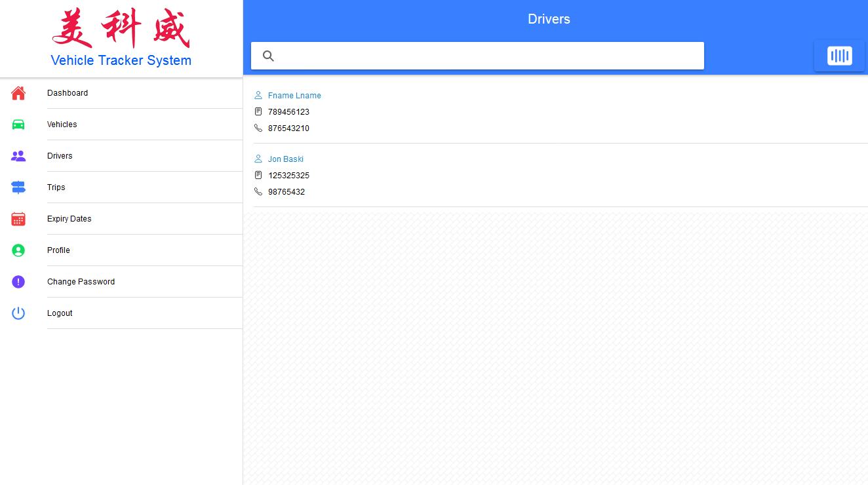Screen dimensions: 868x485
Task: Click the green Profile user icon
Action: [18, 250]
